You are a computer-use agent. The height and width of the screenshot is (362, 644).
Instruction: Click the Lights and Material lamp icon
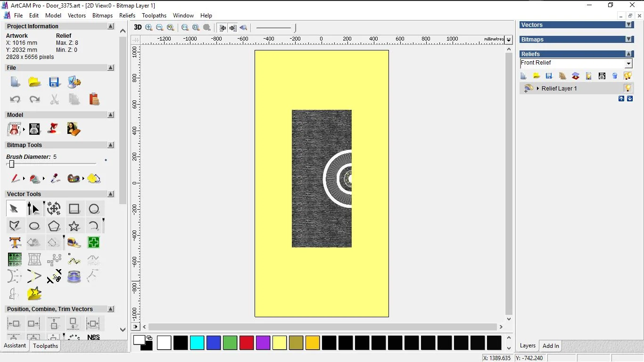coord(54,129)
